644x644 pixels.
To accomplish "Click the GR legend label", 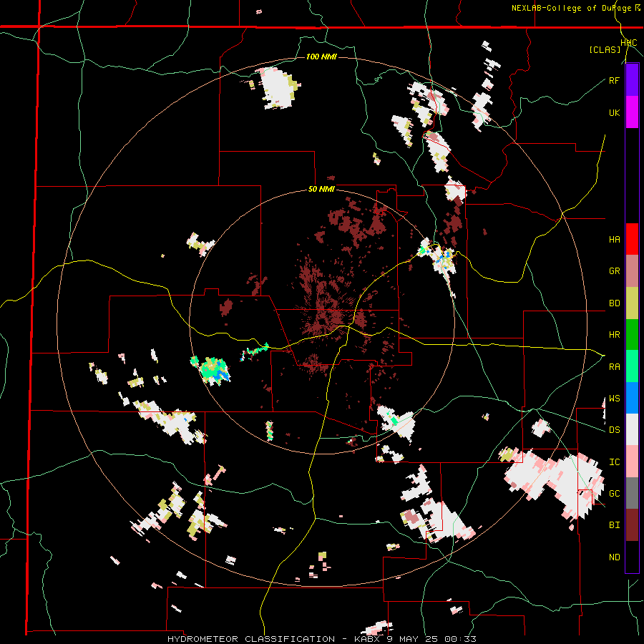I will (x=614, y=271).
